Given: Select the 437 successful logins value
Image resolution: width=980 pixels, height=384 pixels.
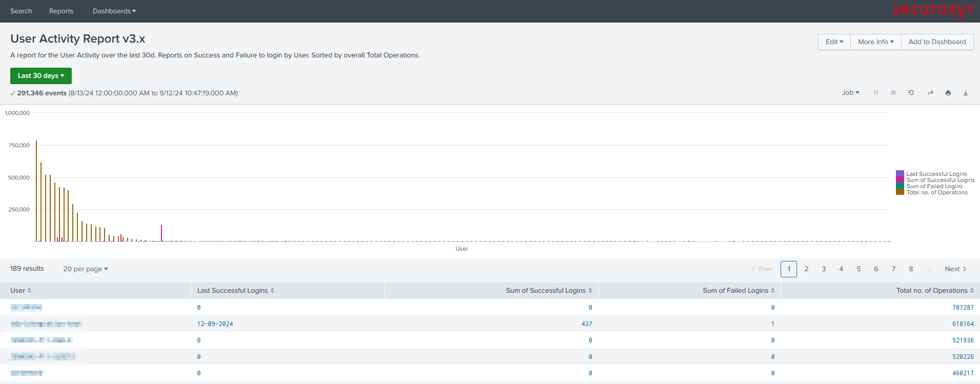Looking at the screenshot, I should click(587, 324).
